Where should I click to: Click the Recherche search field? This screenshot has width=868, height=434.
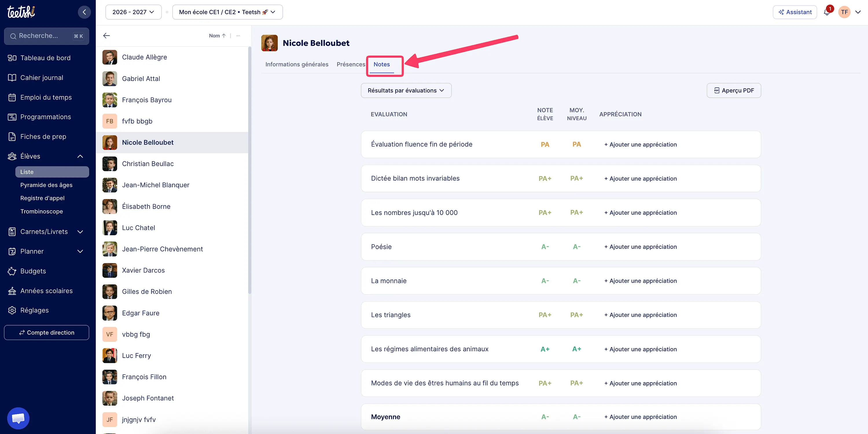tap(47, 36)
